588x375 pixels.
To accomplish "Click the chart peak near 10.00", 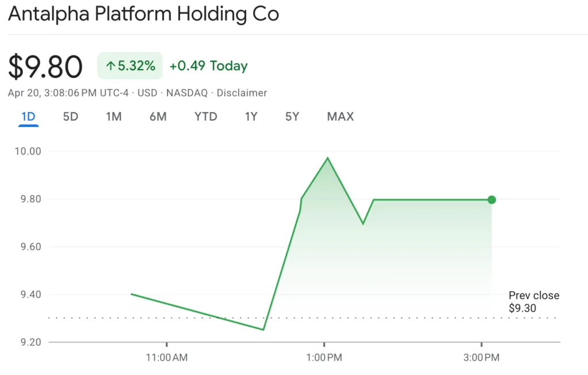I will pyautogui.click(x=328, y=157).
